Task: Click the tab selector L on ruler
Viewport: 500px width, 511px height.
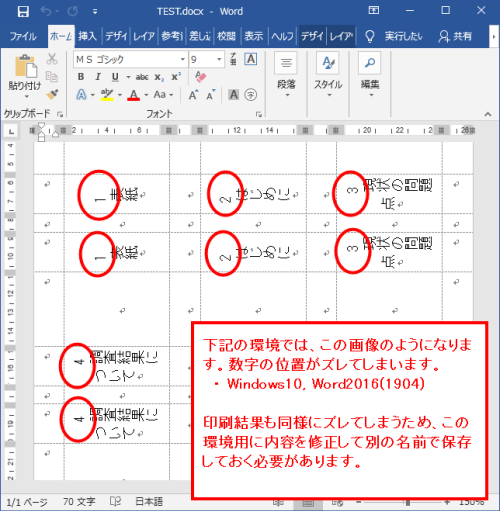Action: coord(11,131)
